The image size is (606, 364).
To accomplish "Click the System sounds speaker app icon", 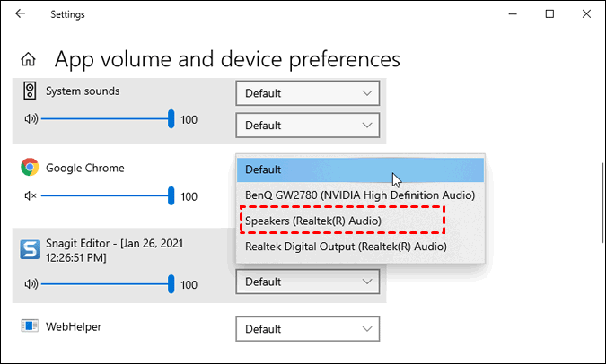I will click(x=31, y=91).
